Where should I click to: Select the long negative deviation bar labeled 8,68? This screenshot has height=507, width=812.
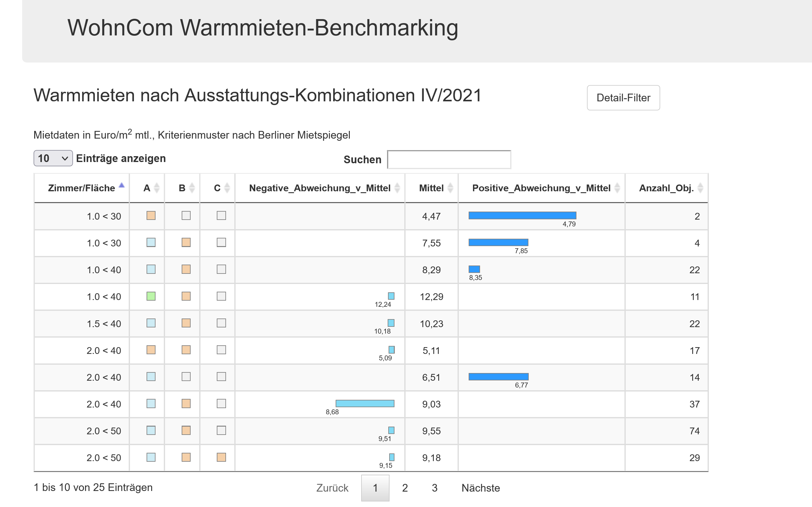click(365, 404)
